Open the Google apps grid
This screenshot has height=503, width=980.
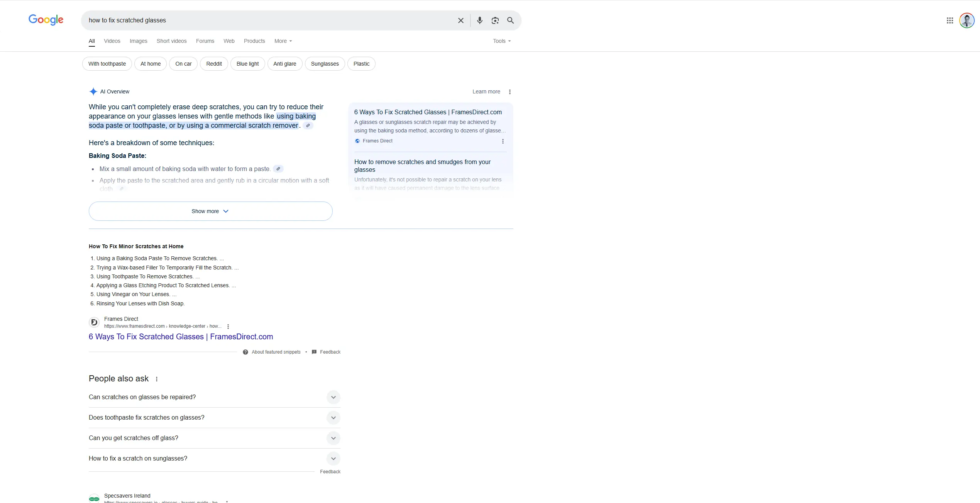pyautogui.click(x=949, y=21)
